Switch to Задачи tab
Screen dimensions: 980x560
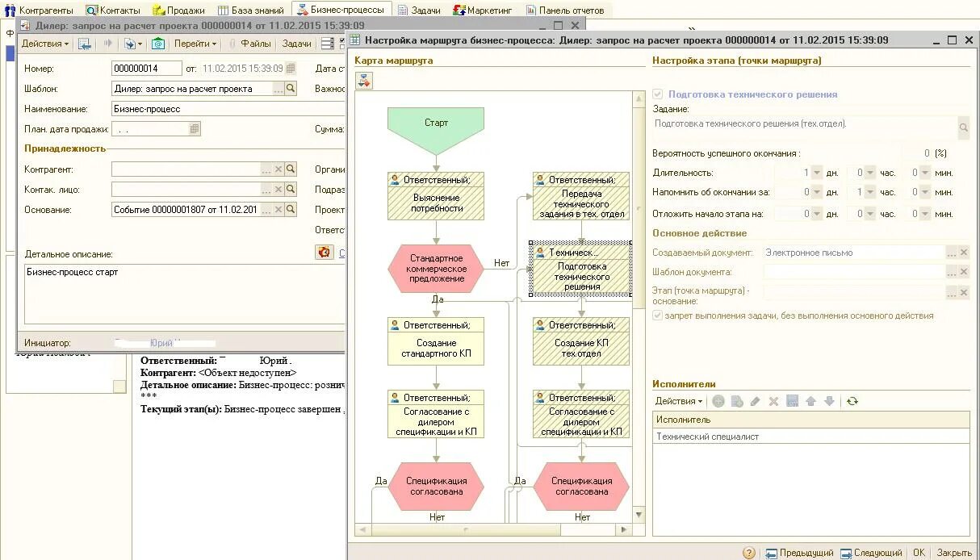(x=418, y=10)
